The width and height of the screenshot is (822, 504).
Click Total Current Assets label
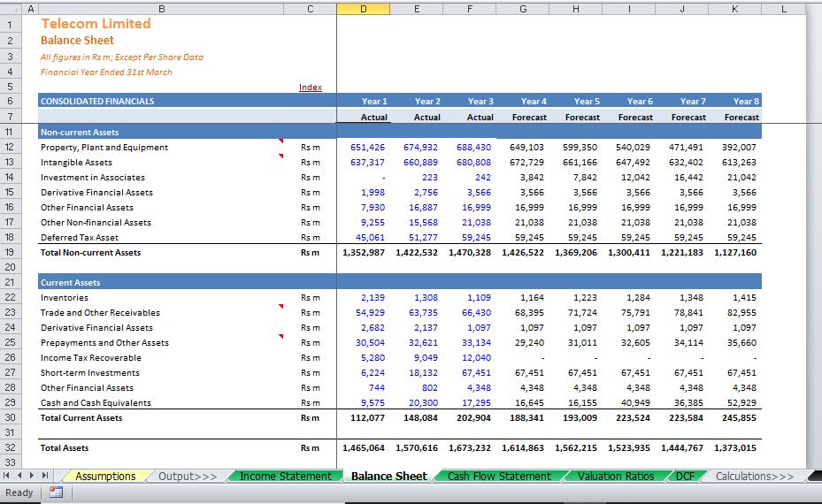(x=81, y=418)
